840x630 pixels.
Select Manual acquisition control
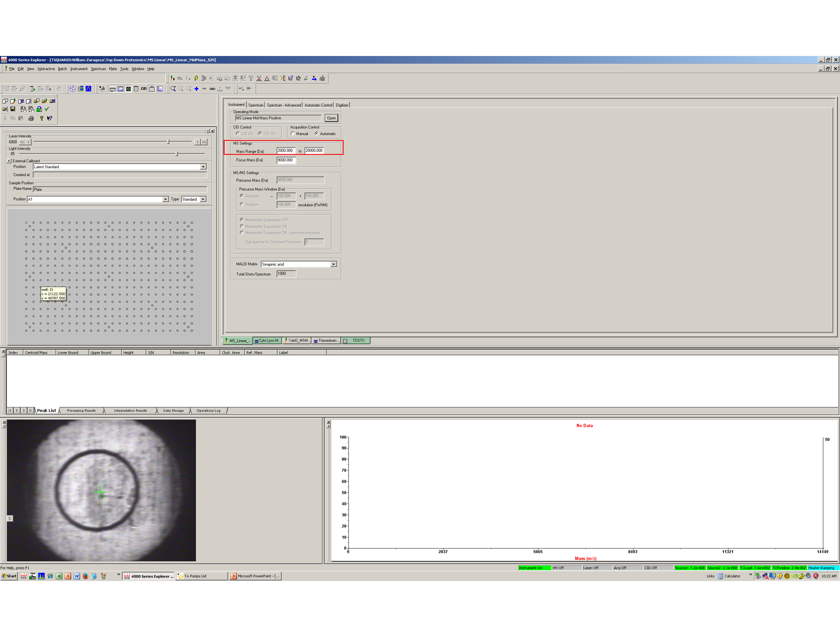[x=293, y=134]
